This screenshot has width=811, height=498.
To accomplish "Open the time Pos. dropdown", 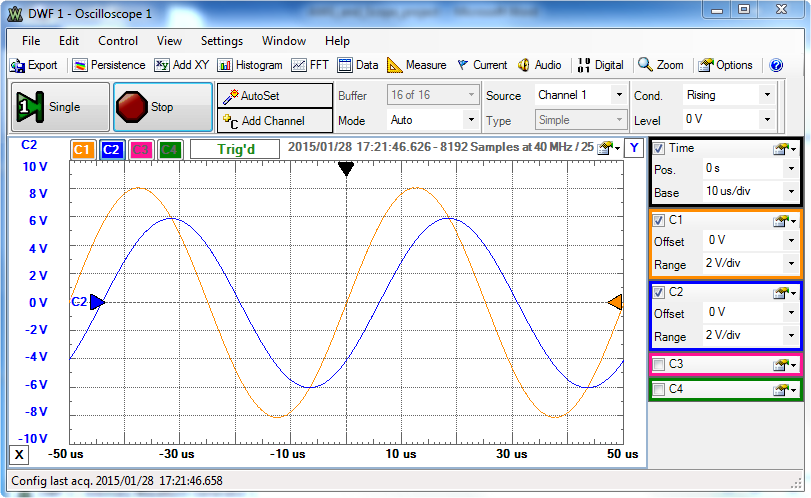I will point(750,169).
